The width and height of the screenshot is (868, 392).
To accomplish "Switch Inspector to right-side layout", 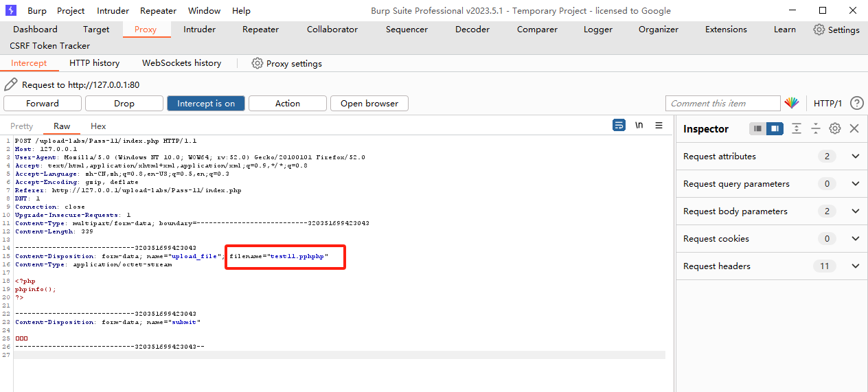I will coord(775,128).
